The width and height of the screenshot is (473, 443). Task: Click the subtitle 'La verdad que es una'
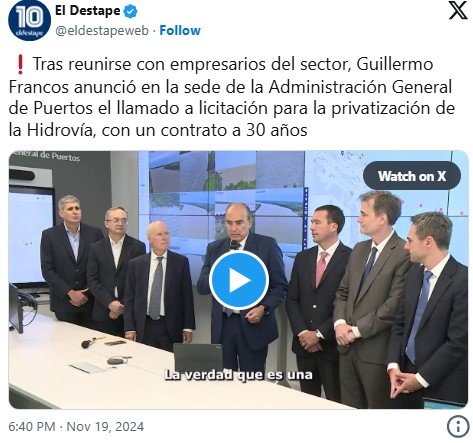coord(239,375)
